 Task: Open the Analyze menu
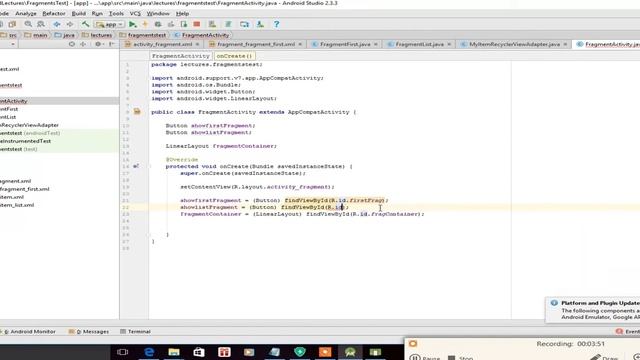[26, 13]
